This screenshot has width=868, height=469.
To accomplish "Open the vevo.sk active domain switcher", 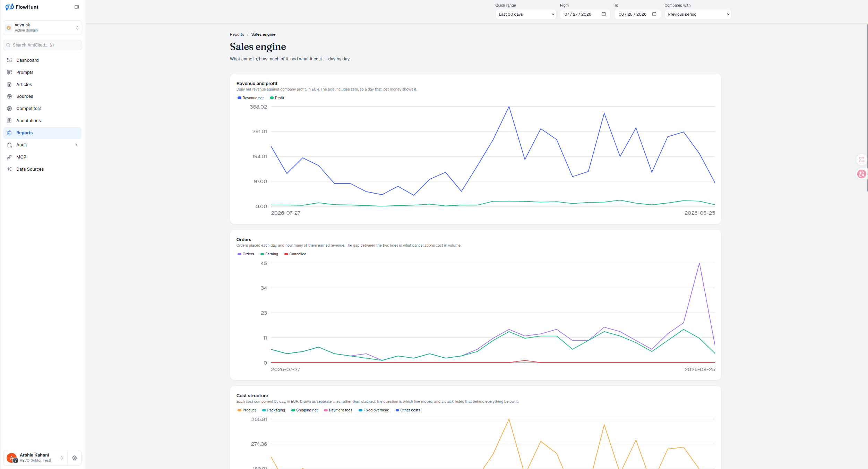I will pyautogui.click(x=42, y=28).
